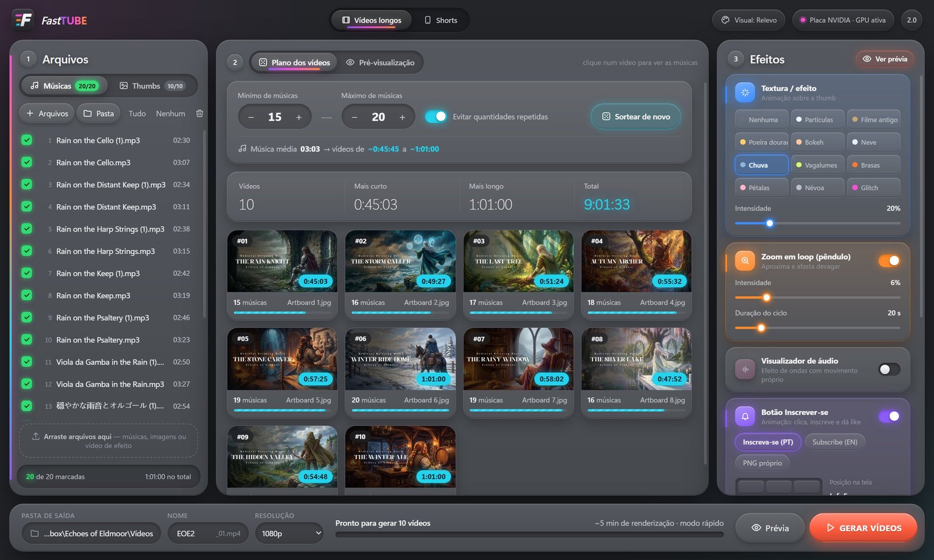The width and height of the screenshot is (934, 560).
Task: Switch to Shorts tab
Action: coord(441,20)
